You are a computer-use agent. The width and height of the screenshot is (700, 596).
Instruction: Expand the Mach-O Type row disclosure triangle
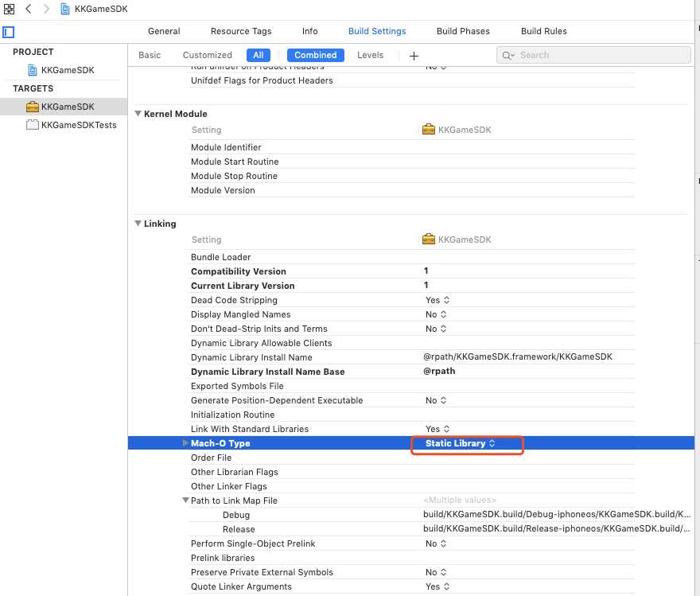(x=185, y=443)
